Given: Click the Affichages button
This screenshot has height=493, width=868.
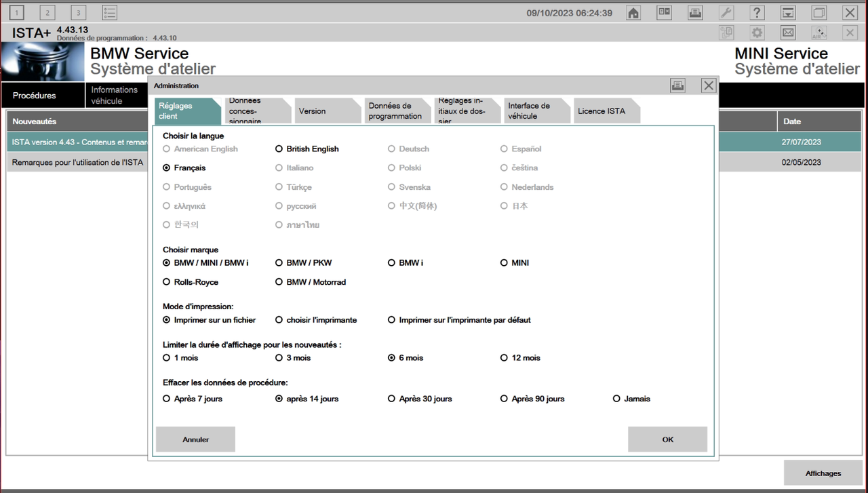Looking at the screenshot, I should click(823, 473).
